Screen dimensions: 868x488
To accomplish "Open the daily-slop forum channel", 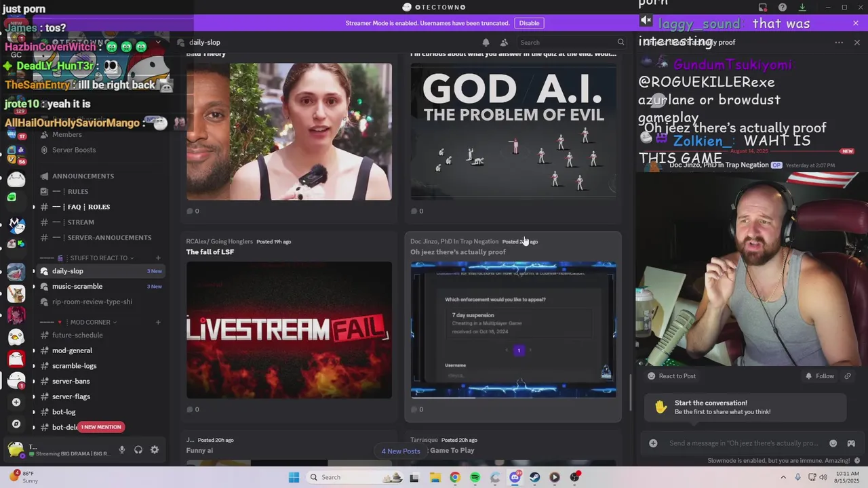I will (101, 271).
